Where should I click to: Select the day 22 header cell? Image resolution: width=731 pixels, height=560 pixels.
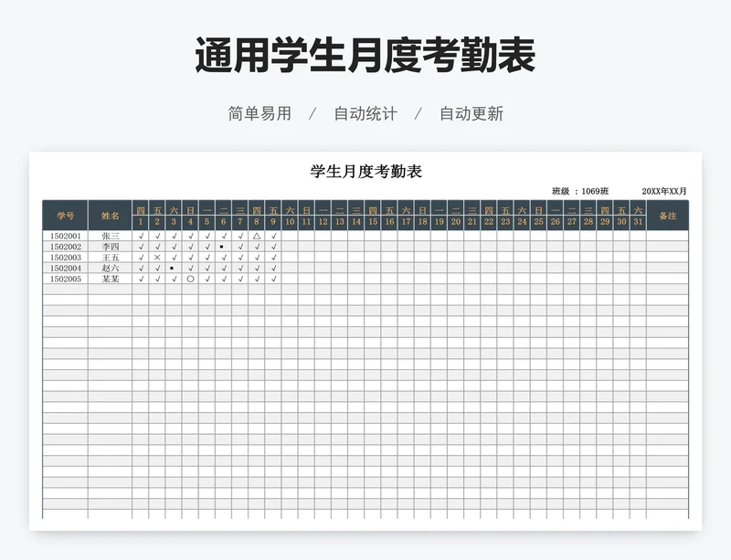pyautogui.click(x=489, y=222)
